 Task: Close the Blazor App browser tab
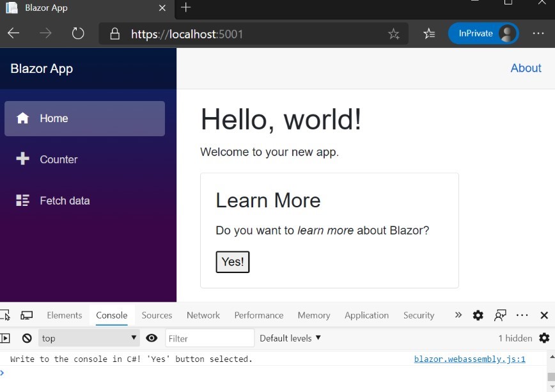coord(162,8)
